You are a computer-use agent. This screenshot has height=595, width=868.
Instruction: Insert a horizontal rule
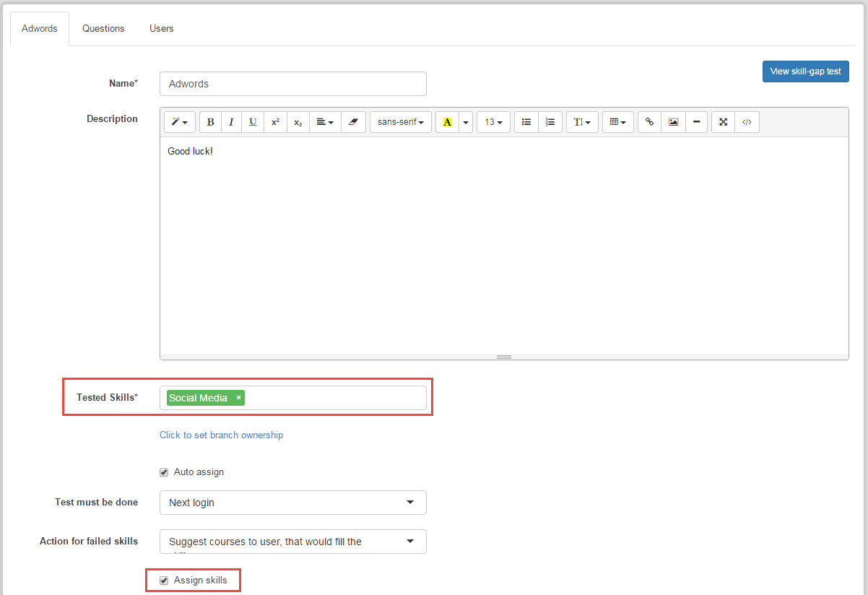point(696,122)
